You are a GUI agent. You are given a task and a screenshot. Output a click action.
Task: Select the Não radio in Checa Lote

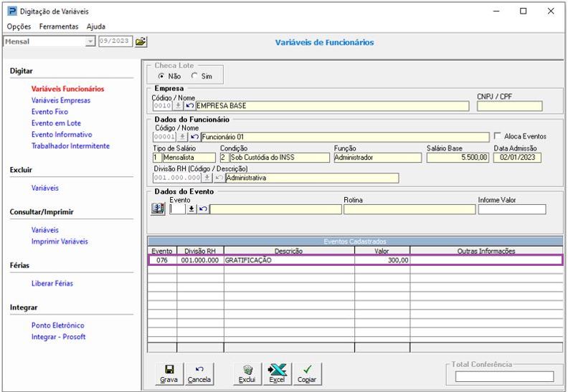[161, 76]
